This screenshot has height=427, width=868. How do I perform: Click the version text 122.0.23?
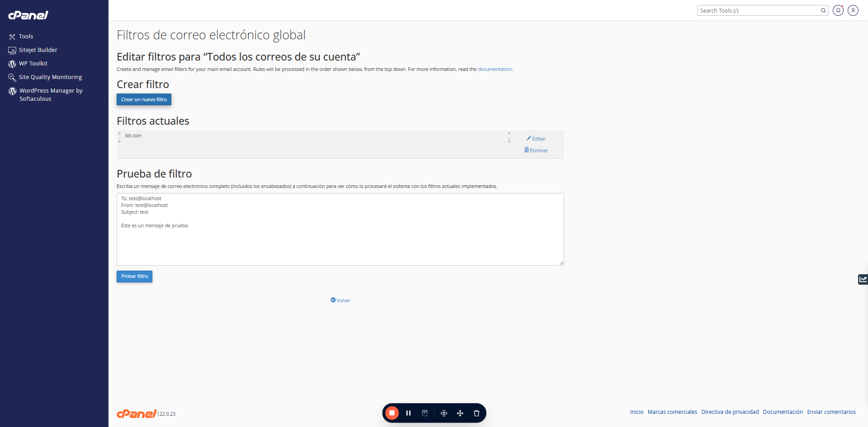point(166,414)
